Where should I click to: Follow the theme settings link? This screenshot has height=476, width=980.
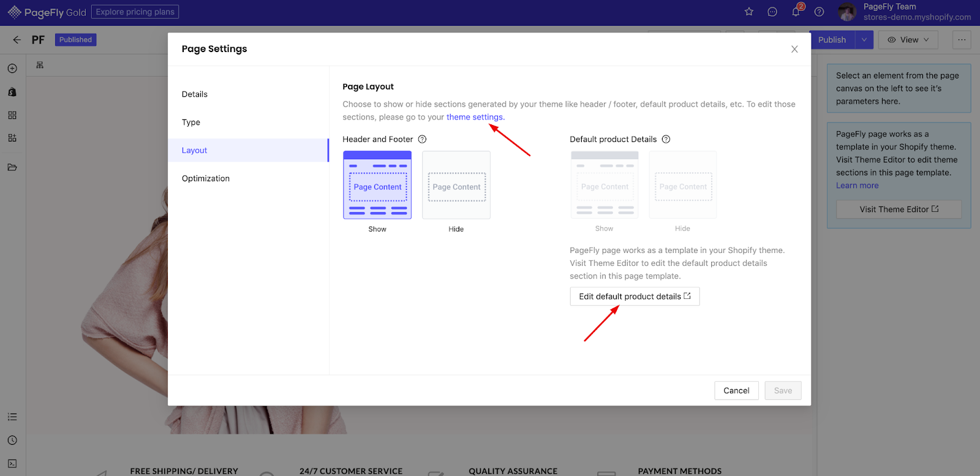coord(475,117)
